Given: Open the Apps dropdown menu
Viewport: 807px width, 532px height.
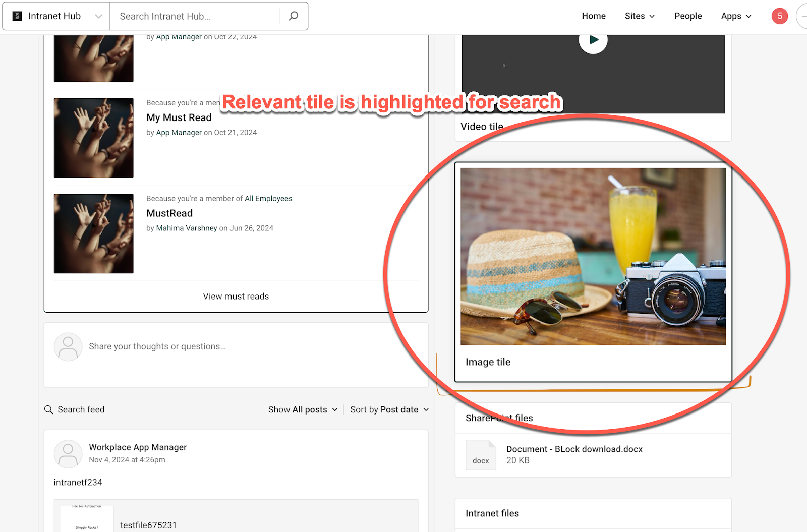Looking at the screenshot, I should pyautogui.click(x=736, y=16).
